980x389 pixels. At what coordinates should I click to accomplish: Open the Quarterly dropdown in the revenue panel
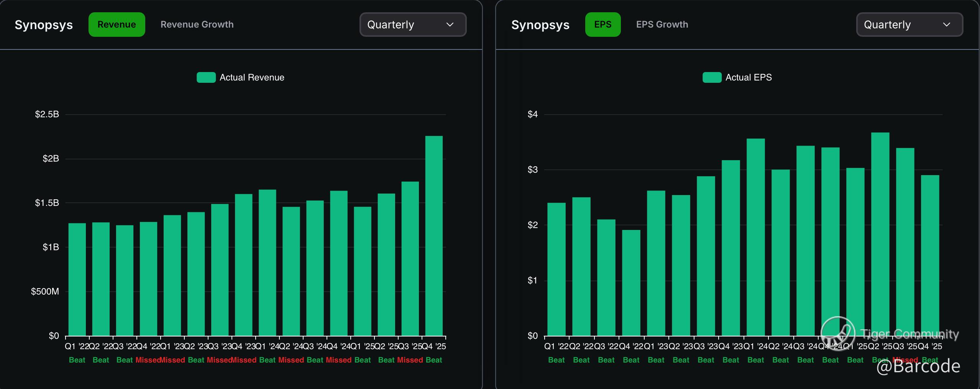point(413,25)
